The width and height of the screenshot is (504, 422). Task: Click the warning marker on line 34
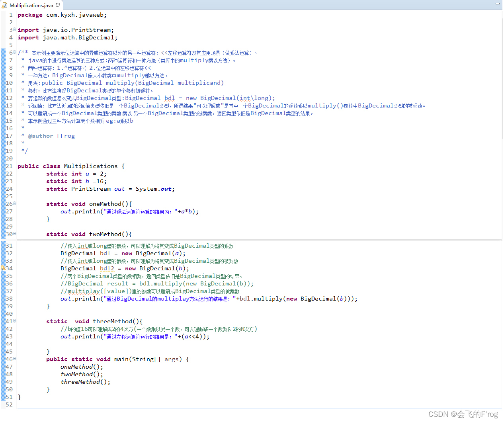click(2, 268)
